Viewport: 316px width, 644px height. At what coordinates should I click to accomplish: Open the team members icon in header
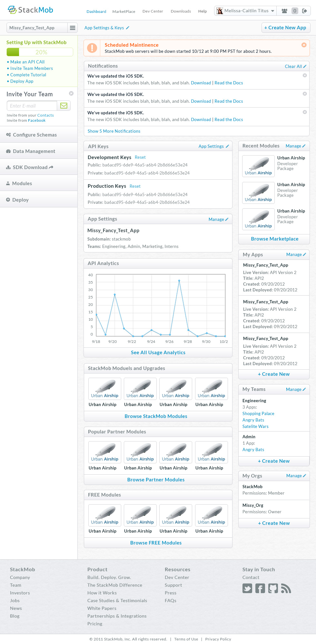pyautogui.click(x=284, y=11)
